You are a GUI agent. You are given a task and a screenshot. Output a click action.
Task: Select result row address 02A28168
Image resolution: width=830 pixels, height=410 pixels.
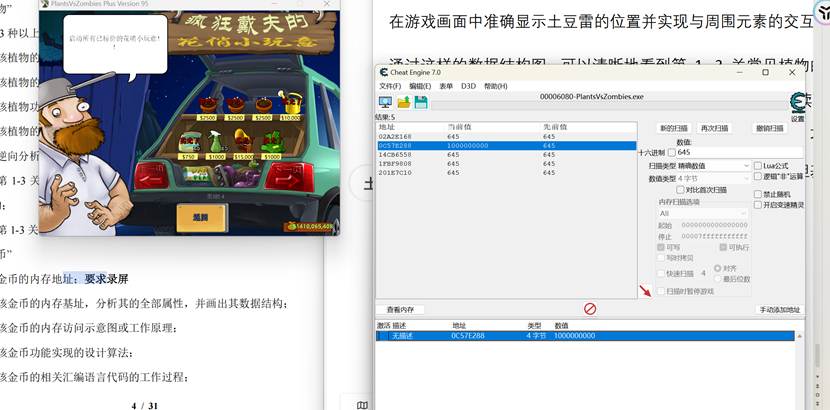[x=506, y=136]
